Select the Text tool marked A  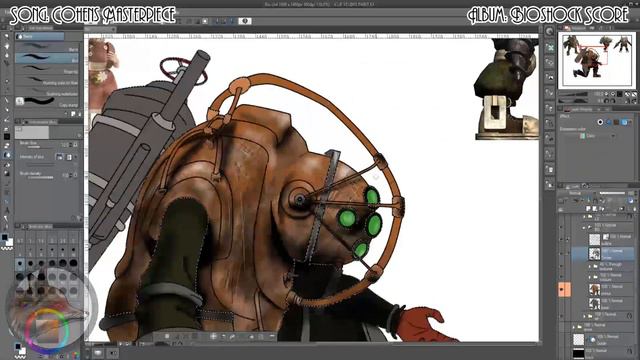pos(7,210)
